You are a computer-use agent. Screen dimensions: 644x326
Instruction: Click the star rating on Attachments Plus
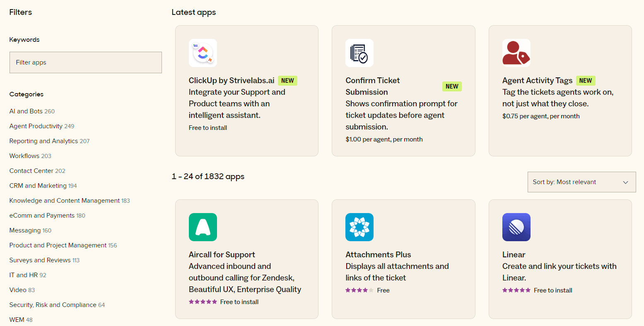pos(359,290)
